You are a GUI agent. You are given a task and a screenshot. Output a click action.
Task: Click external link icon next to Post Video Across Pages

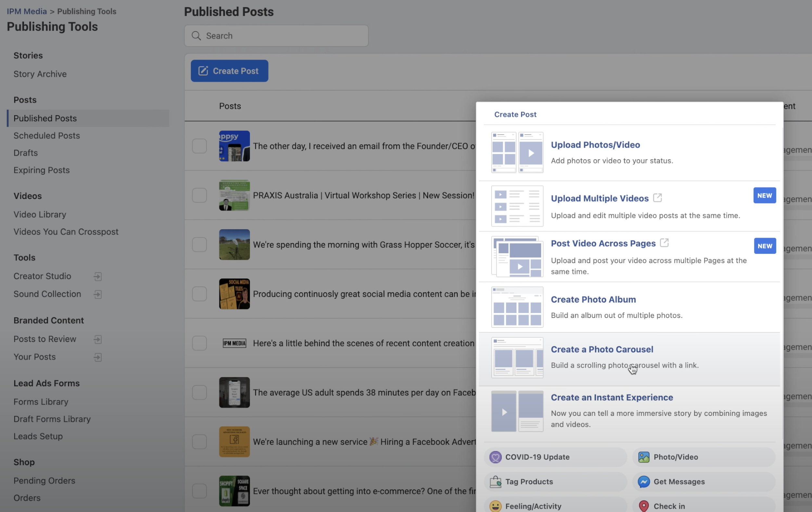pos(664,243)
